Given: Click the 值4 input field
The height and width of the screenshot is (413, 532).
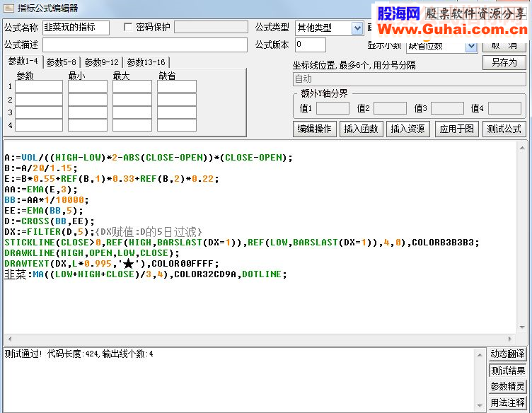Looking at the screenshot, I should pos(505,108).
